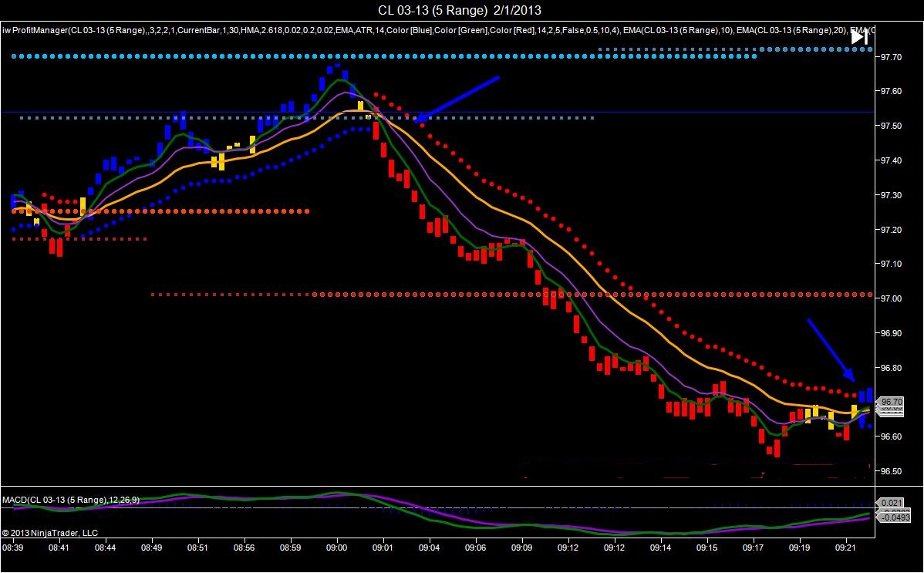Image resolution: width=924 pixels, height=573 pixels.
Task: Click the 09:06 time axis label
Action: pos(476,548)
